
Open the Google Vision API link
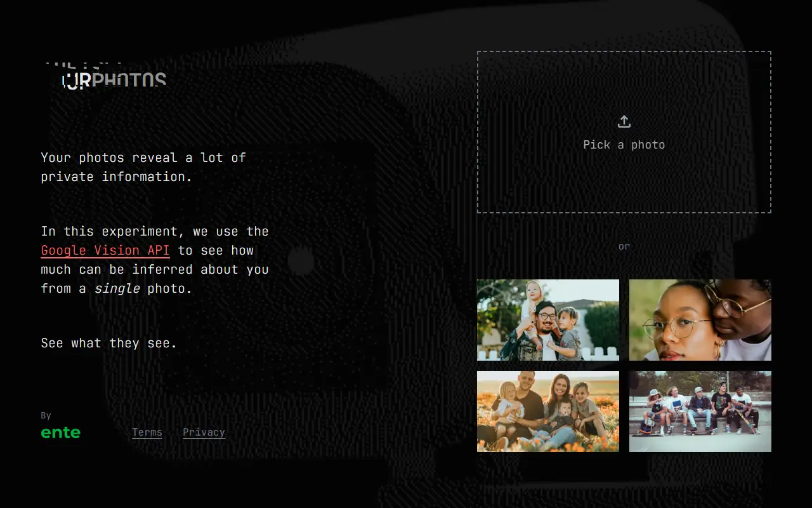(x=105, y=250)
